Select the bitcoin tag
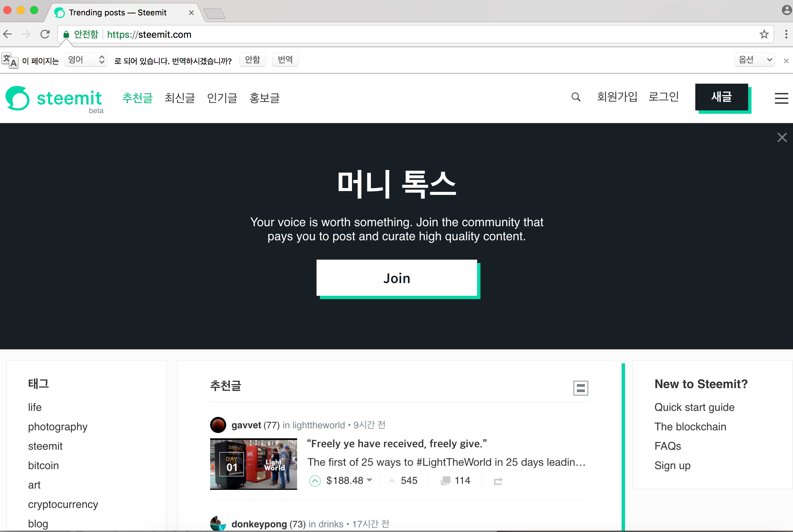This screenshot has width=793, height=532. 43,465
